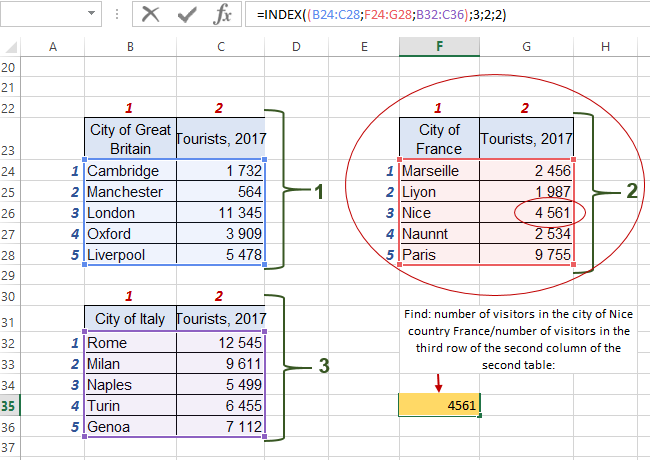Open the Name Box dropdown arrow
This screenshot has width=650, height=460.
coord(92,15)
